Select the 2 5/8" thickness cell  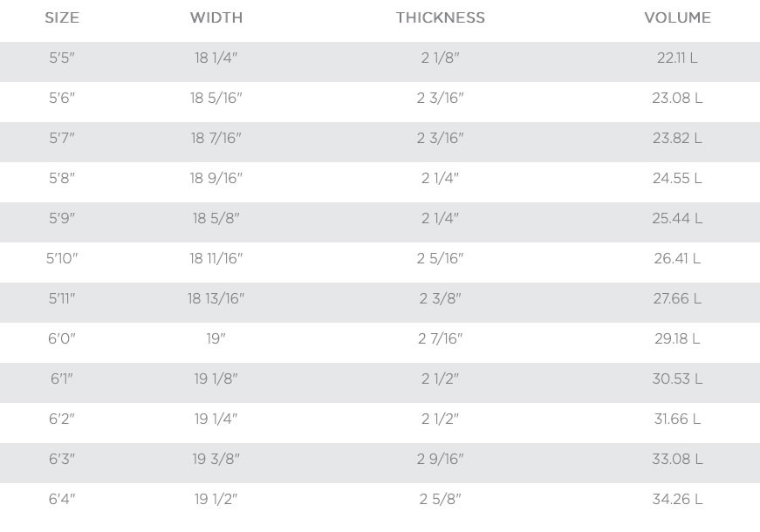[440, 500]
